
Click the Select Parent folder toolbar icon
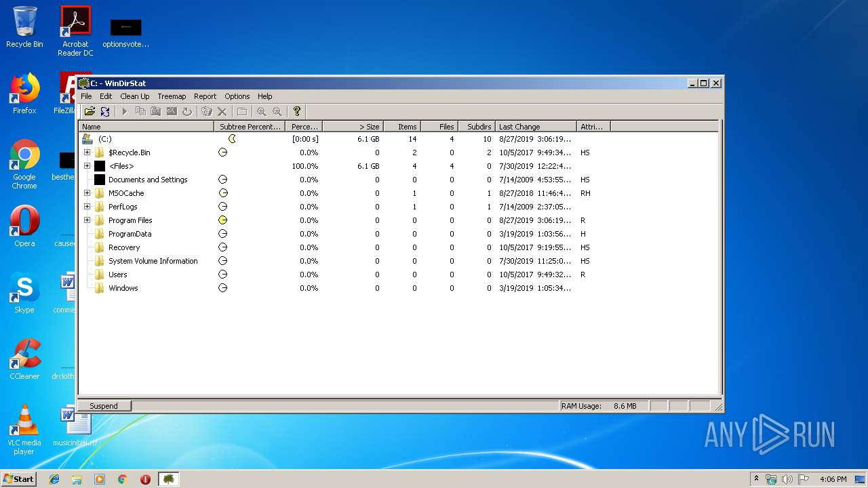coord(242,111)
